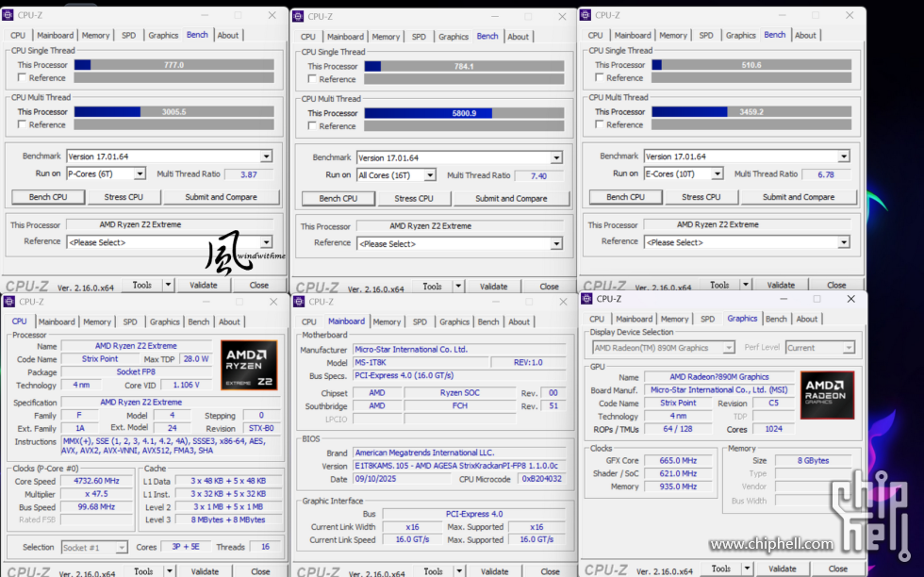The height and width of the screenshot is (577, 924).
Task: Click CPU-Z title icon in Mainboard window
Action: pos(299,302)
